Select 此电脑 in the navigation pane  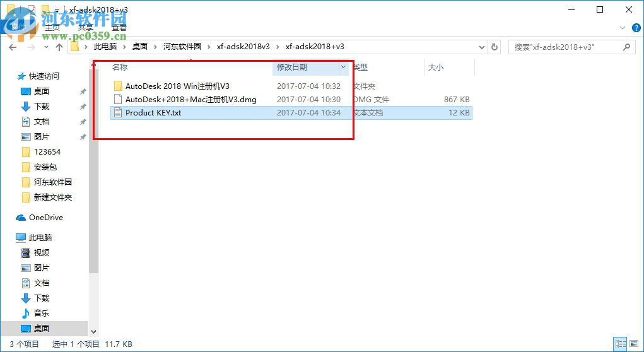point(40,237)
